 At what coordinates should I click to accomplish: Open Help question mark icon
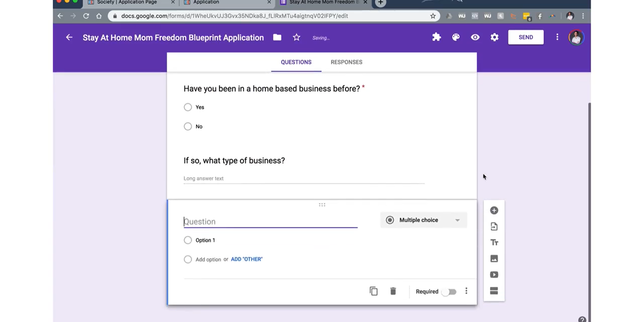coord(582,319)
